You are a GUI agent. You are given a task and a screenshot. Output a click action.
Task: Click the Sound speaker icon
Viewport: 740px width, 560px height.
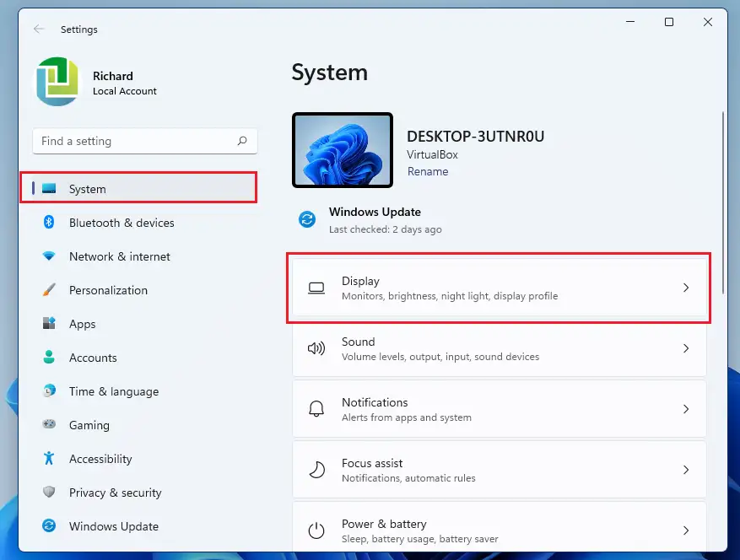(316, 348)
